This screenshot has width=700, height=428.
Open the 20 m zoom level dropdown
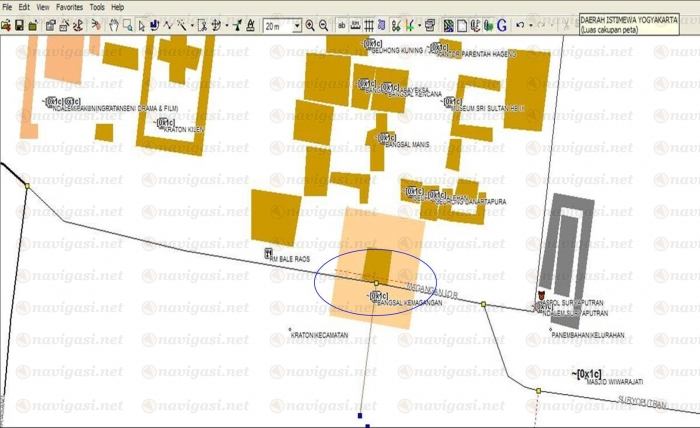[x=296, y=25]
